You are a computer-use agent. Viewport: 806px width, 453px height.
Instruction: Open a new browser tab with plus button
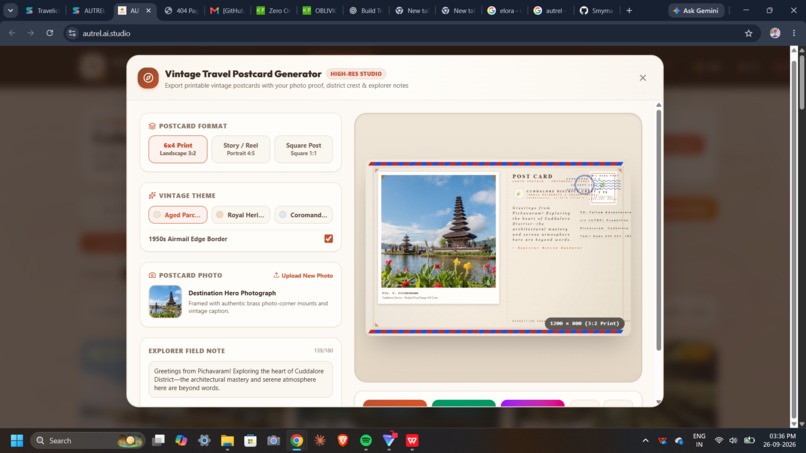click(629, 10)
